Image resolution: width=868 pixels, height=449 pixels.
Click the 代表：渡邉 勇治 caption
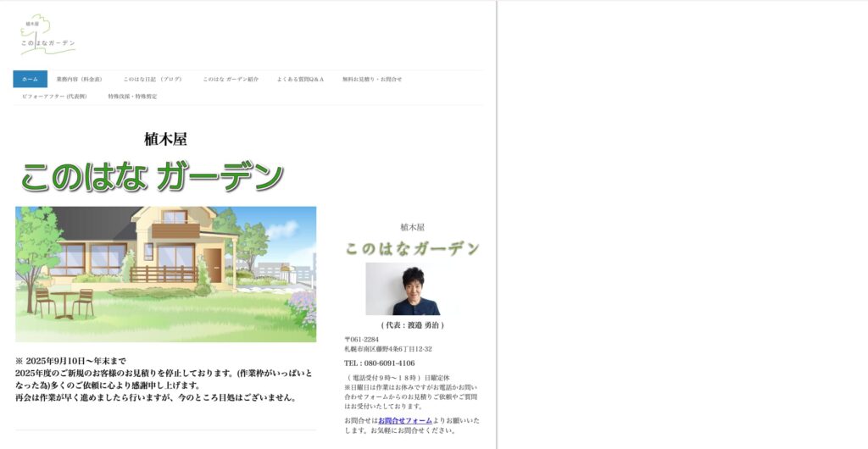(412, 324)
